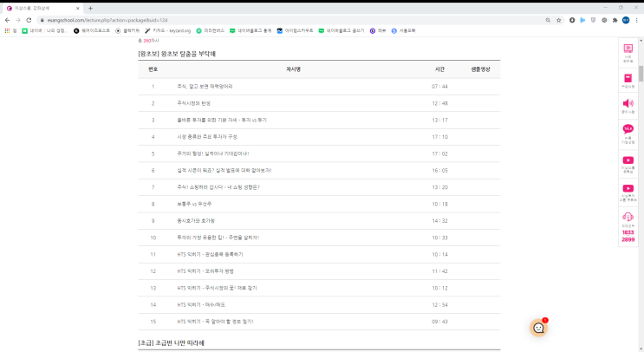Close the 이상스쿨 browser tab
Image resolution: width=644 pixels, height=352 pixels.
tap(78, 8)
